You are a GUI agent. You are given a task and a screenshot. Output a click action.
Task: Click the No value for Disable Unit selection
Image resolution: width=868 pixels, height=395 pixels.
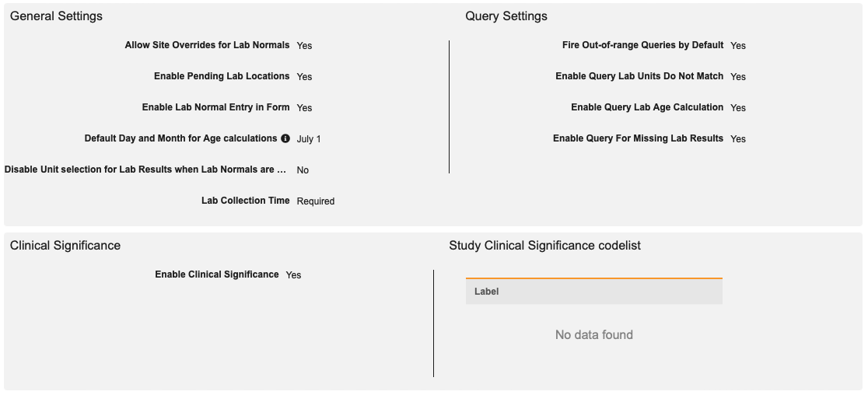click(x=303, y=170)
